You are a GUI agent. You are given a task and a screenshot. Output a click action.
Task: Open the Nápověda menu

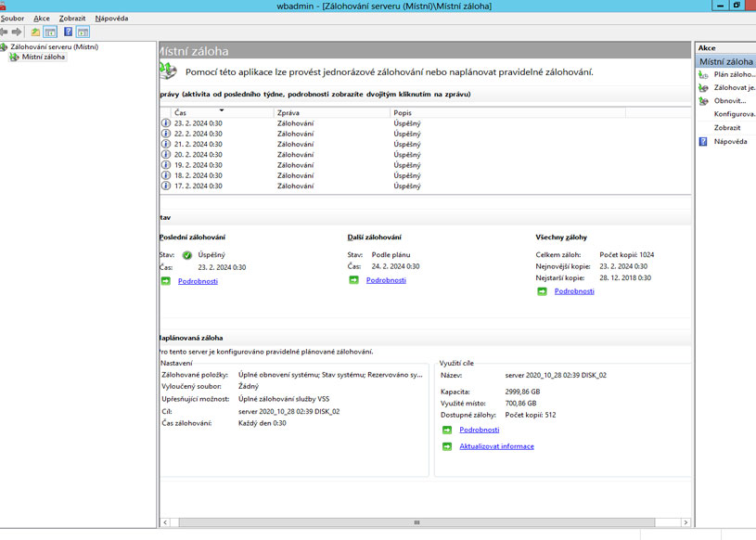click(111, 19)
